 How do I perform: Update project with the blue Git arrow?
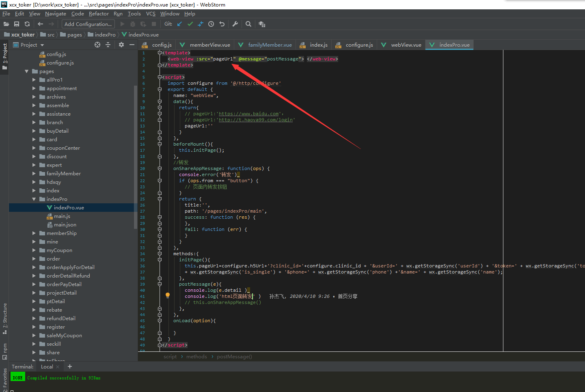(x=179, y=24)
